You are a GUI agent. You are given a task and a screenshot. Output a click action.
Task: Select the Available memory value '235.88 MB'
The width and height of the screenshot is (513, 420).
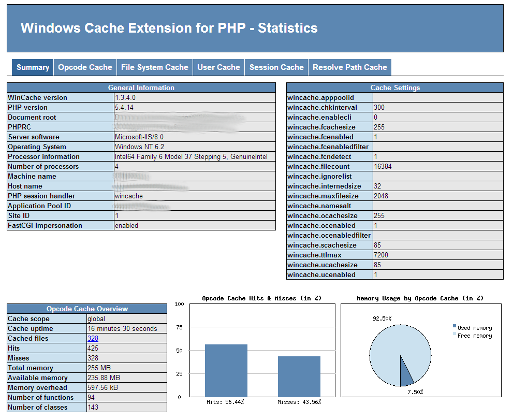pyautogui.click(x=104, y=378)
